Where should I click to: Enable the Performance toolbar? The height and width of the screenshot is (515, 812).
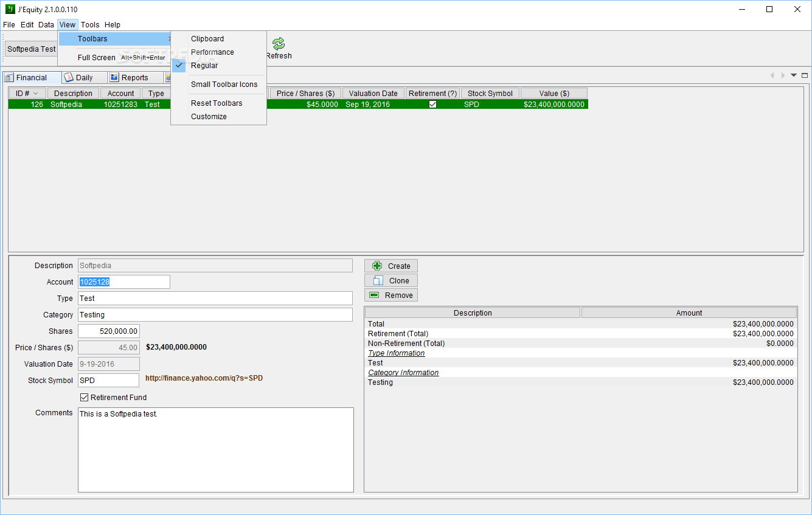coord(218,52)
